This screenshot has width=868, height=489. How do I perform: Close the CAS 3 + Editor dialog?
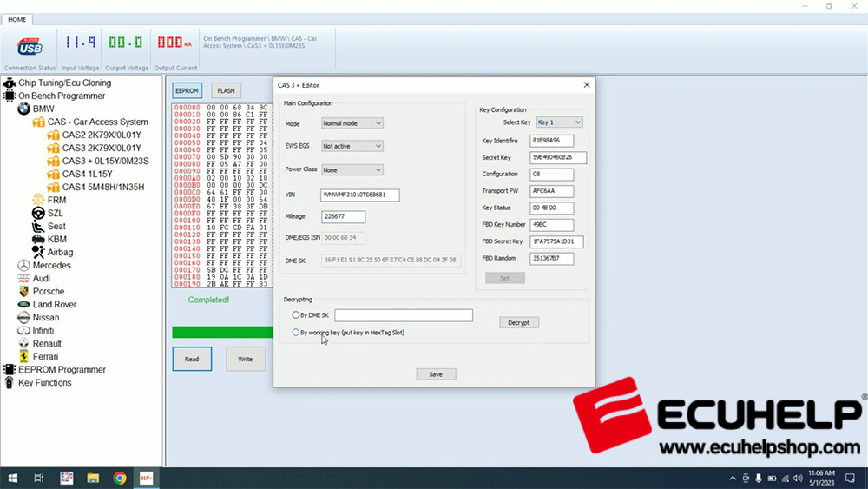coord(587,85)
